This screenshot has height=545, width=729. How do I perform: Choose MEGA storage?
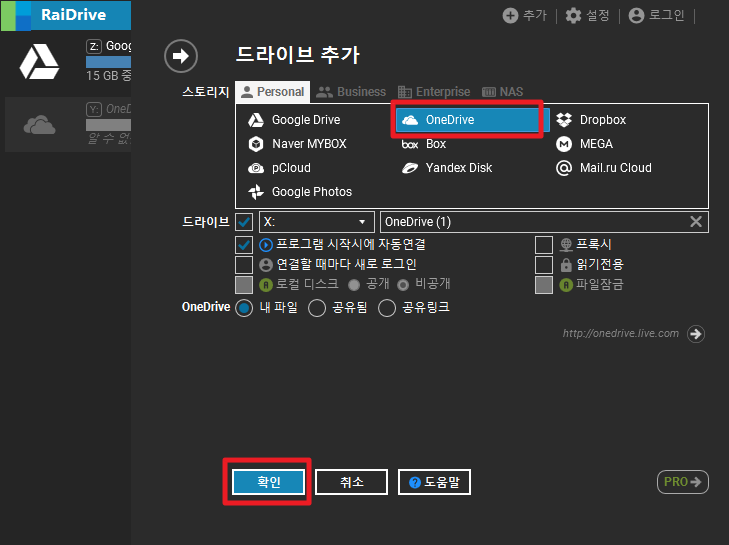pos(584,144)
